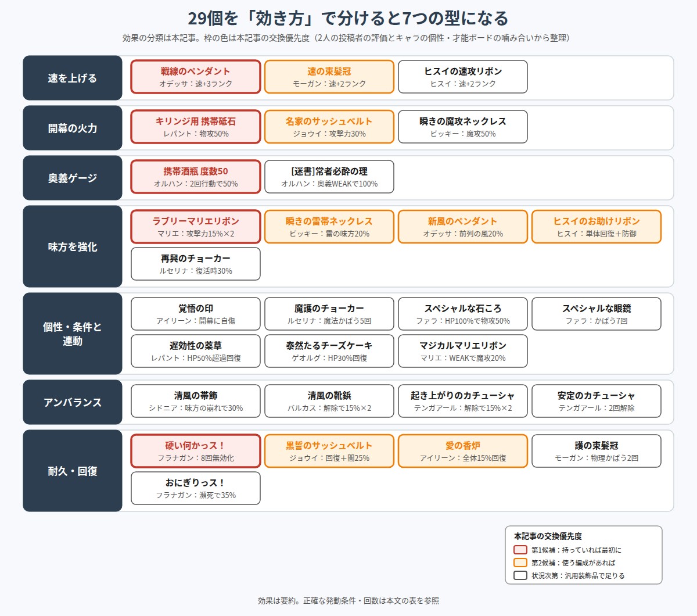Click the 耐久・回復 category header

73,471
